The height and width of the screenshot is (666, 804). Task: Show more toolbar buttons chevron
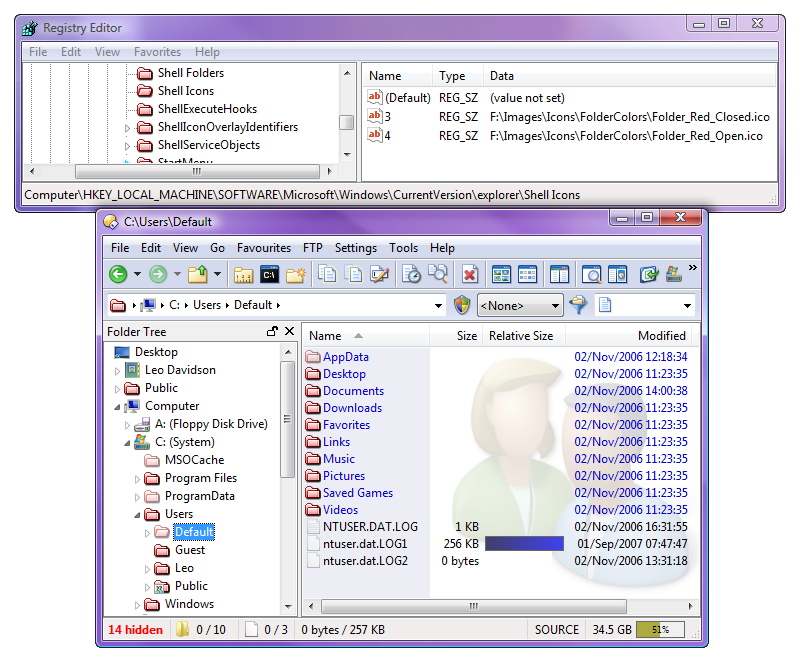693,268
